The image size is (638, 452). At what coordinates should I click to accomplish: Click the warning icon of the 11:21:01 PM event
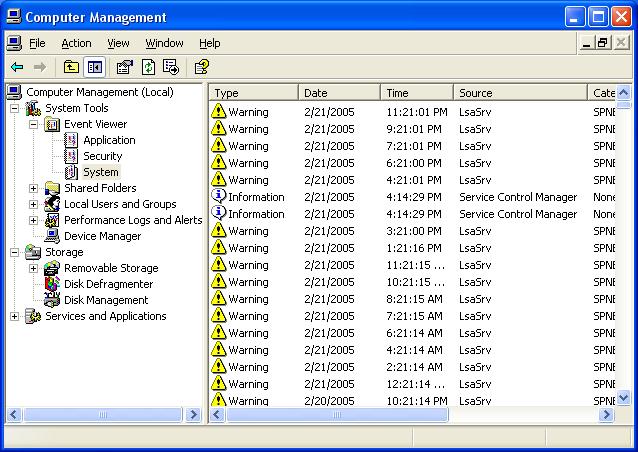[x=218, y=111]
